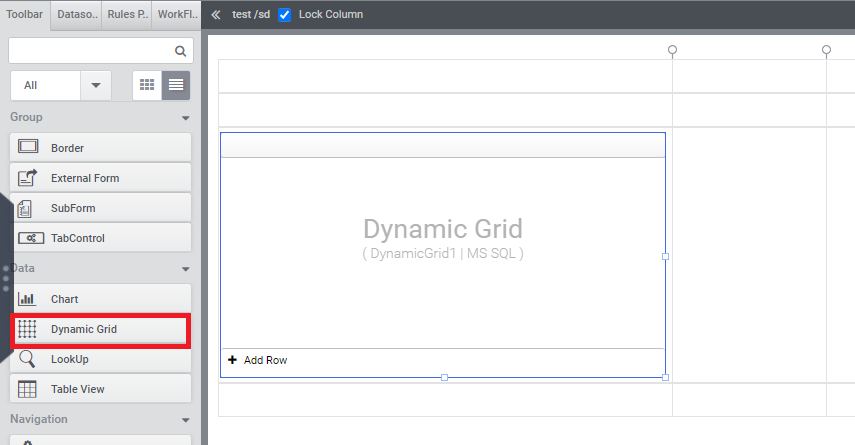Click the grid's bottom-edge resize handle
The image size is (855, 445).
coord(444,377)
